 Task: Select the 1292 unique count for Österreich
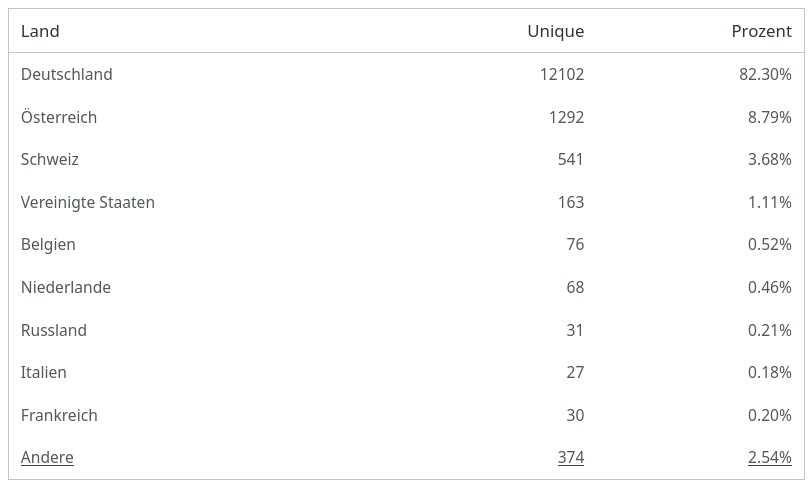[x=567, y=118]
